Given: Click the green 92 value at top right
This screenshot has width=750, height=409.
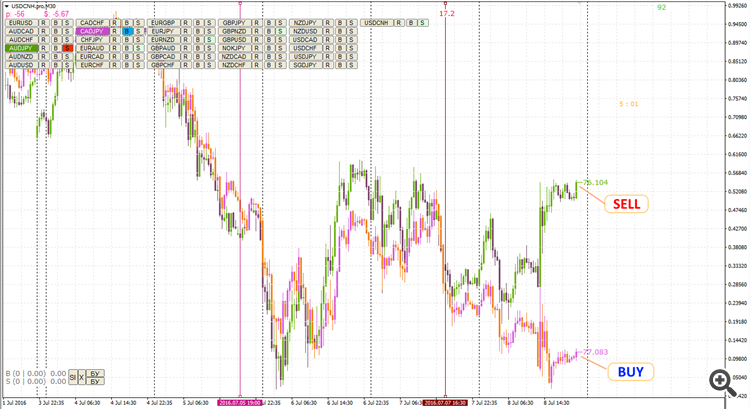Looking at the screenshot, I should coord(662,8).
